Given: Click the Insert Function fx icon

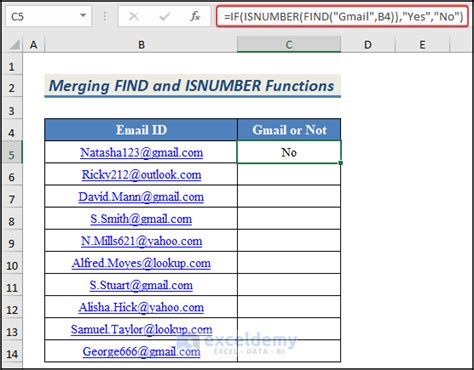Looking at the screenshot, I should pos(195,16).
